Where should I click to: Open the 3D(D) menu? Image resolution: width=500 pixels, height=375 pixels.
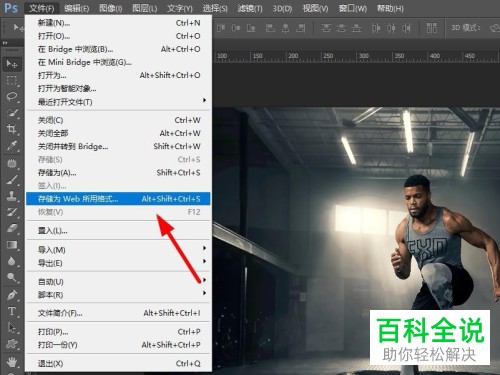point(282,8)
